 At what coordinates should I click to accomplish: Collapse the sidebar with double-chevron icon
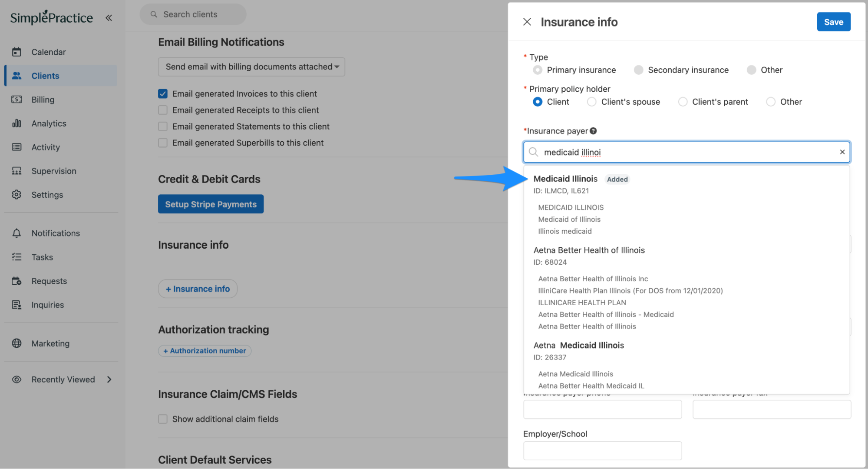pos(109,18)
